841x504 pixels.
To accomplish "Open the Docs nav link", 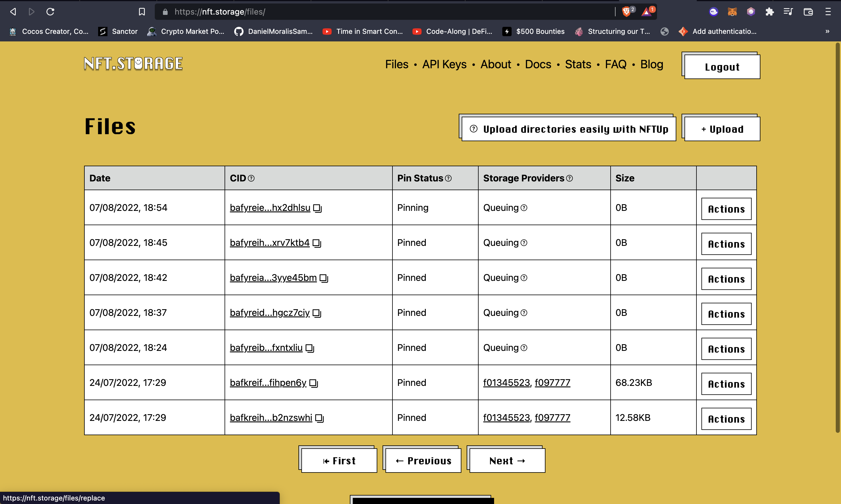I will tap(538, 64).
